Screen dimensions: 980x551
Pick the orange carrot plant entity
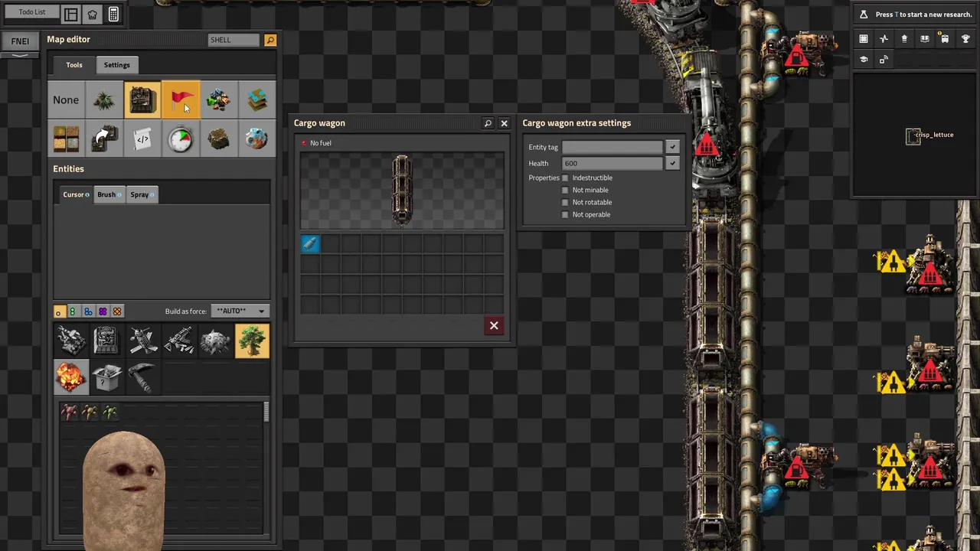coord(90,412)
